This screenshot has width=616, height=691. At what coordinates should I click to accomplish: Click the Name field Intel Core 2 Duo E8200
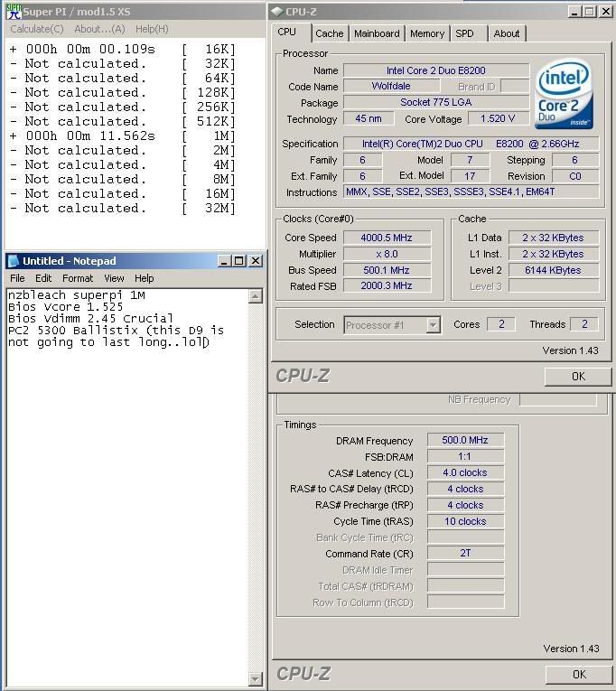coord(435,70)
